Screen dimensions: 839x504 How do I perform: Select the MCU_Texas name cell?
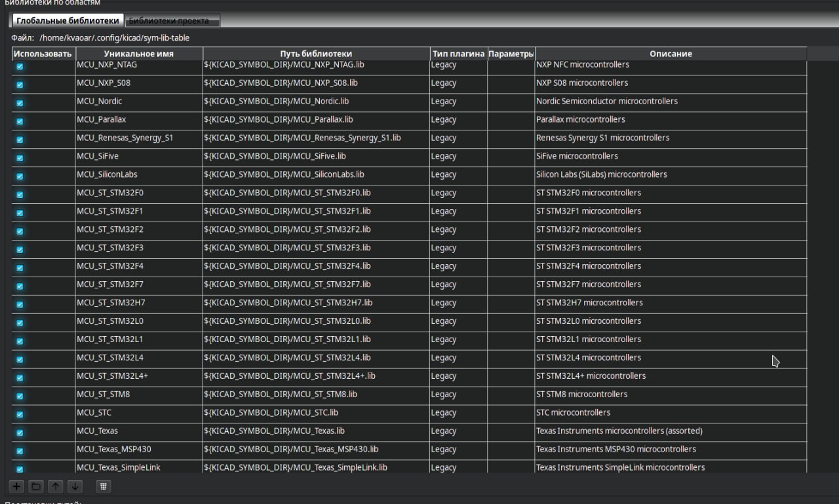coord(139,432)
